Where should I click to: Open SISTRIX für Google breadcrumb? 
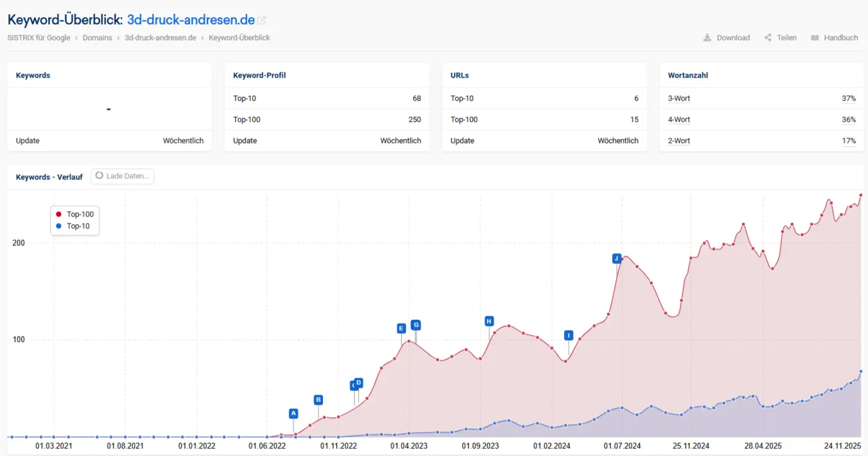[x=39, y=38]
